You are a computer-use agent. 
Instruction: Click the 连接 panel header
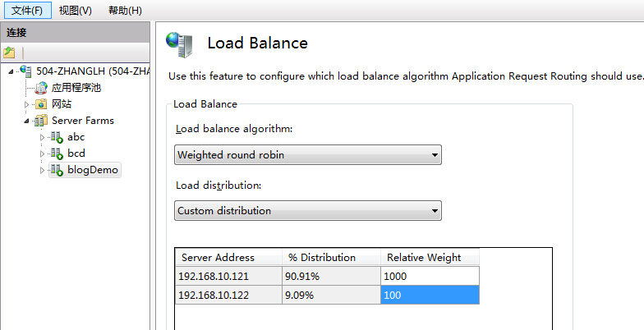tap(75, 33)
